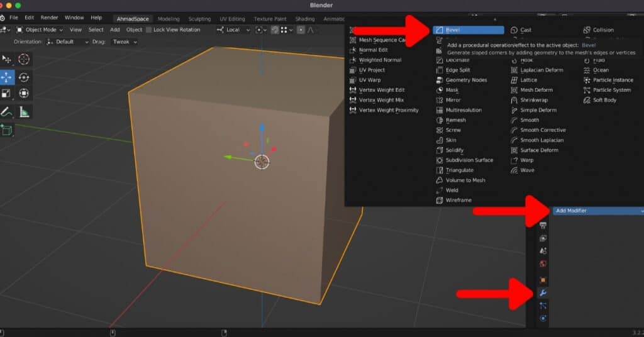The width and height of the screenshot is (644, 337).
Task: Switch to the Modeling workspace tab
Action: click(168, 18)
